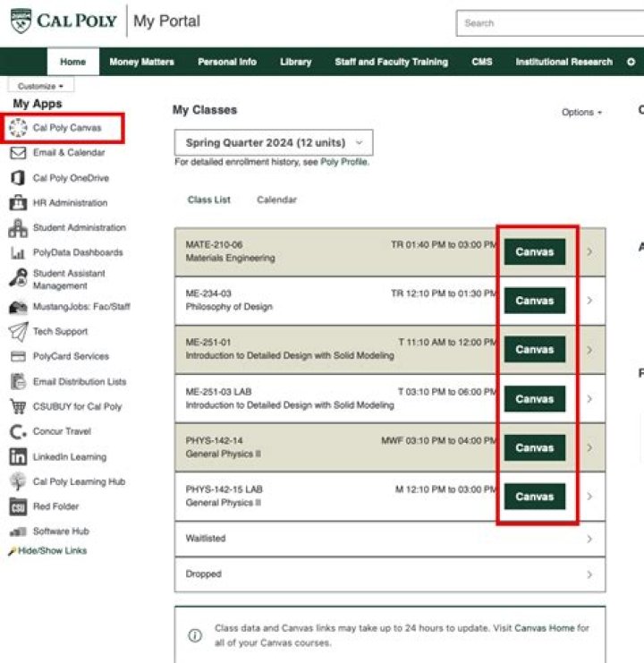The image size is (644, 663).
Task: Open the Customize dropdown
Action: [40, 86]
